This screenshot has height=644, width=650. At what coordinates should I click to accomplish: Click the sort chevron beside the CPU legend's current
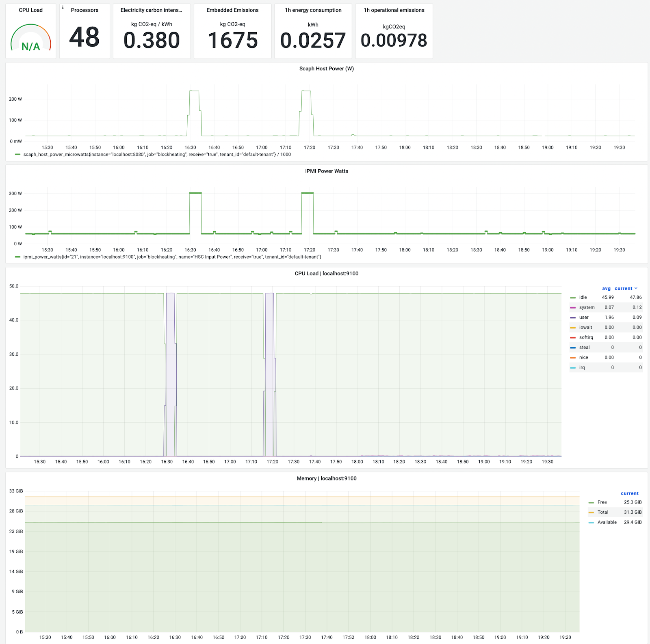click(x=636, y=288)
